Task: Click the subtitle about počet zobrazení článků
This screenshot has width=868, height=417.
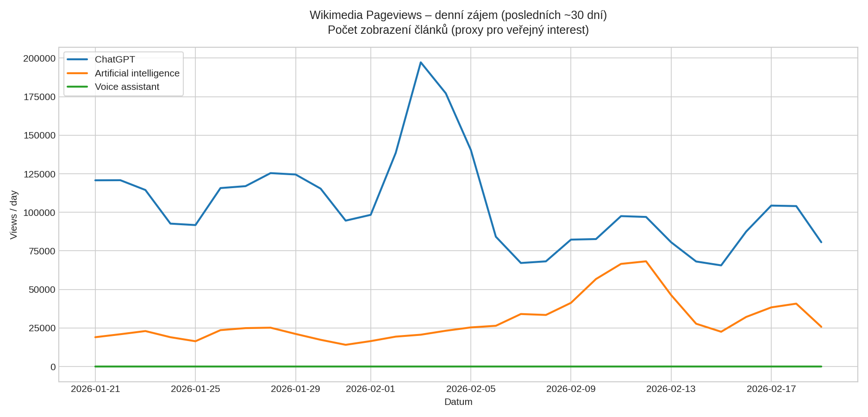Action: pos(458,30)
